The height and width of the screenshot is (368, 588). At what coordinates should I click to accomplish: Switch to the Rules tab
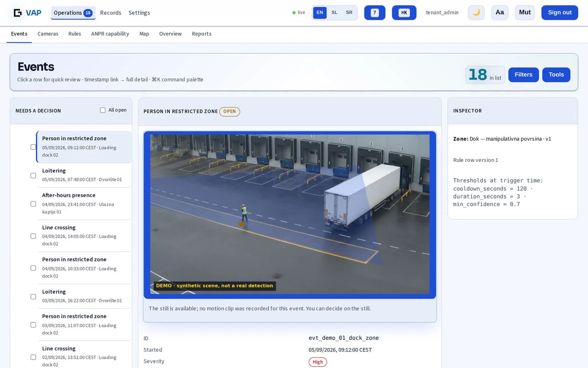(75, 34)
